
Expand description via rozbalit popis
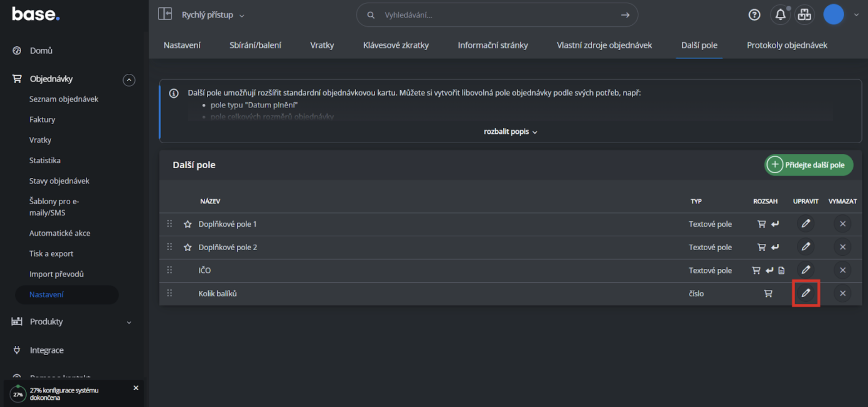pos(510,131)
